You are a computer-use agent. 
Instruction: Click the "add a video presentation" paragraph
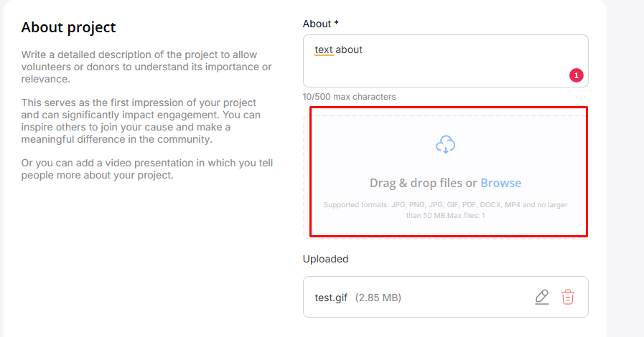146,168
